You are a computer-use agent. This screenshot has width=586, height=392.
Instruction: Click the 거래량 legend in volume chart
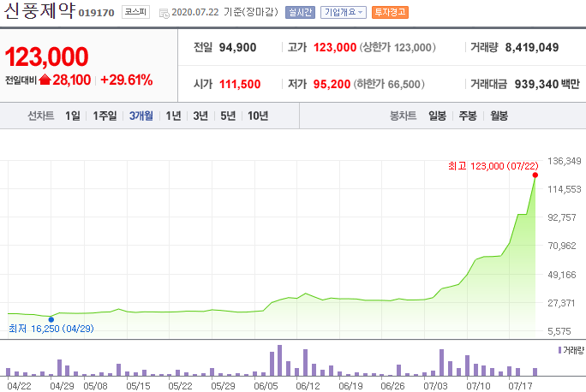(571, 350)
